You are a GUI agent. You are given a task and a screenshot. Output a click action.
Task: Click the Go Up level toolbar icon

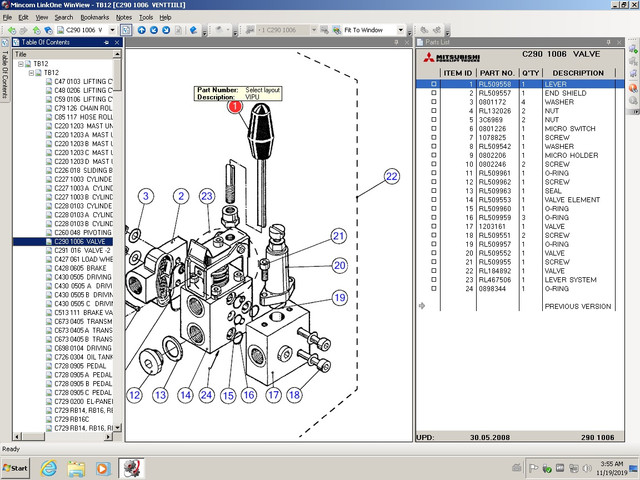click(x=36, y=30)
